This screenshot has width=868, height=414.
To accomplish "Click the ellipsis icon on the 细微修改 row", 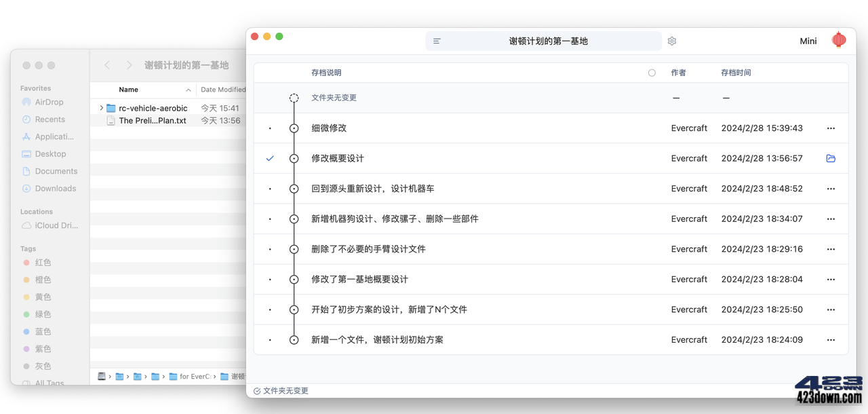I will point(831,128).
